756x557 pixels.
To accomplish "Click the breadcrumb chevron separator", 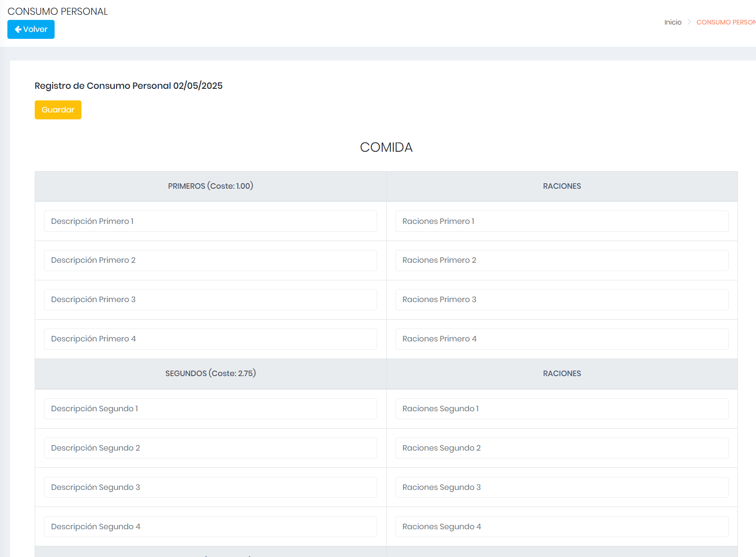I will [689, 22].
